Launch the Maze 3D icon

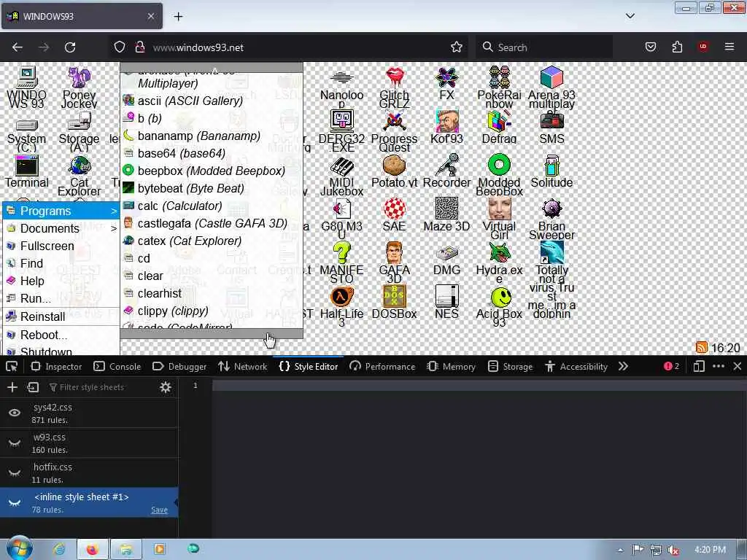[447, 215]
